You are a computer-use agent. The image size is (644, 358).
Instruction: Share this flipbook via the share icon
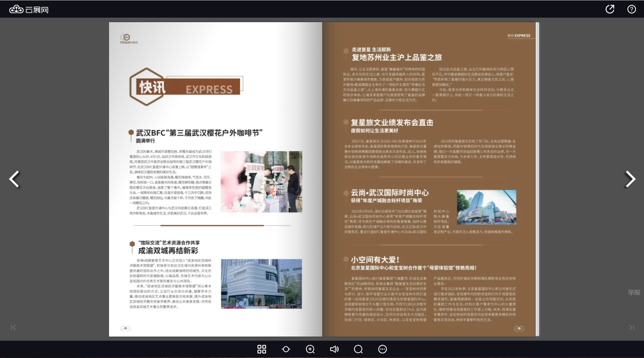click(x=610, y=9)
